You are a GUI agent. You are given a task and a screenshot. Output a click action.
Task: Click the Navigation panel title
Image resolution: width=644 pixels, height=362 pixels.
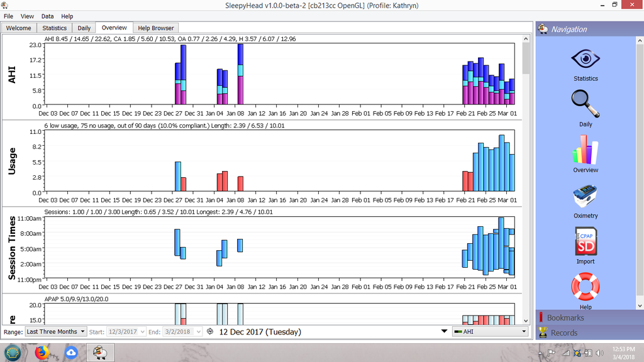(x=569, y=29)
